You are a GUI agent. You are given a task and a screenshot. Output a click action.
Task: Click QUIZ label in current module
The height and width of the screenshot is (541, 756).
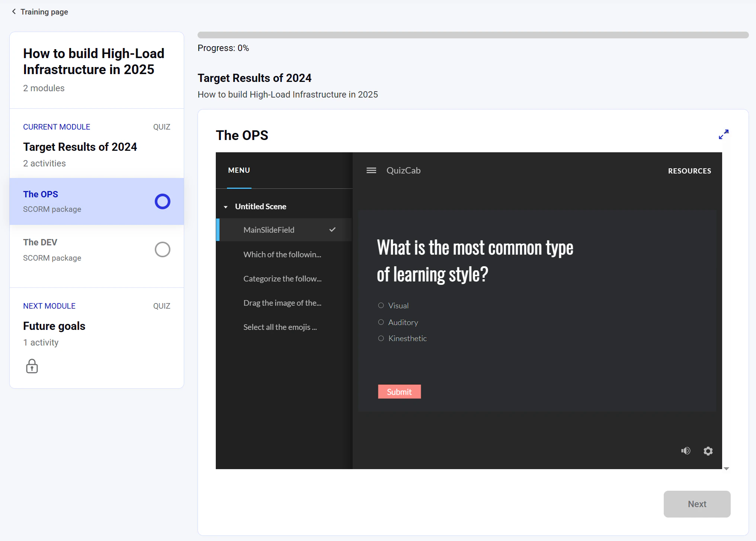pos(162,127)
